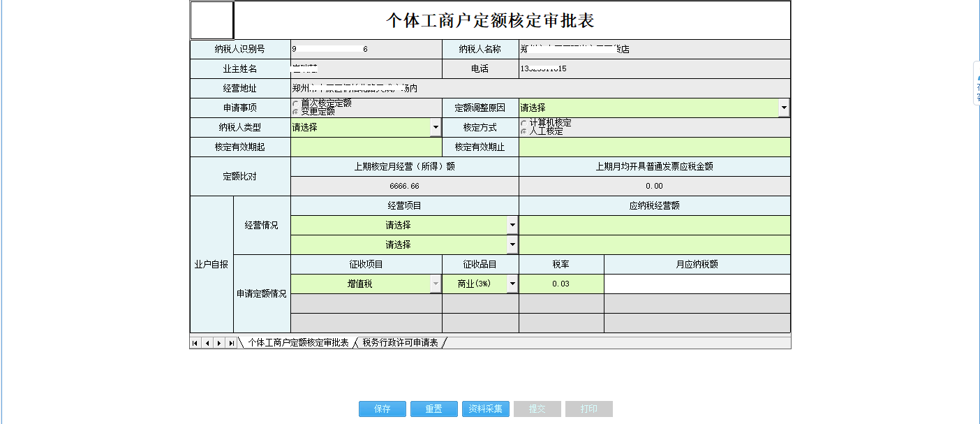Jump to the first sheet navigation arrow
Viewport: 980px width, 424px height.
(195, 342)
